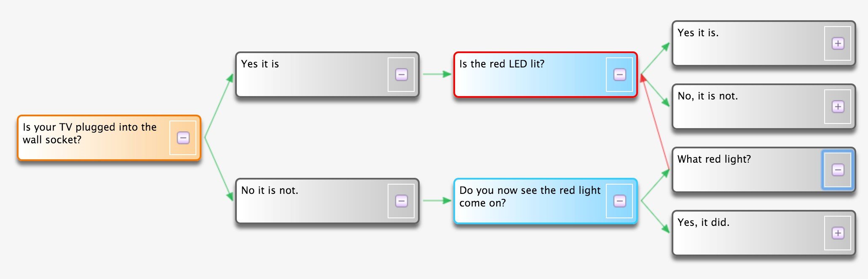
Task: Select the 'No, it is not.' right box
Action: click(764, 107)
